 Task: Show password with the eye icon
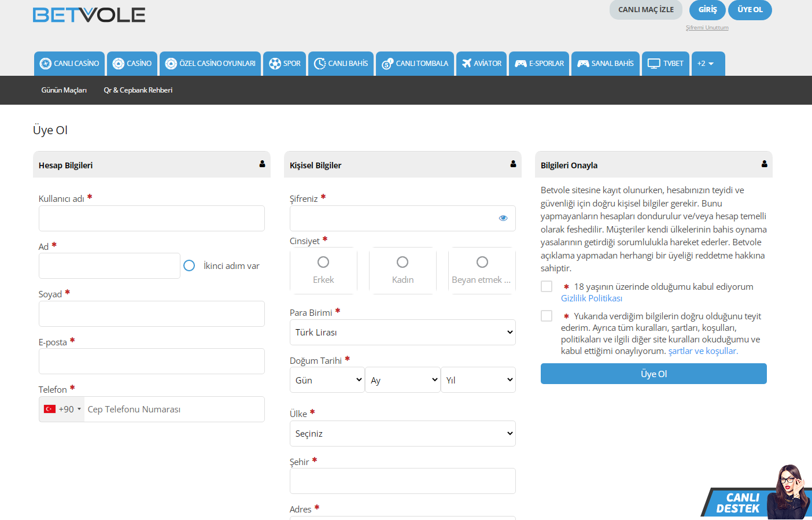503,218
